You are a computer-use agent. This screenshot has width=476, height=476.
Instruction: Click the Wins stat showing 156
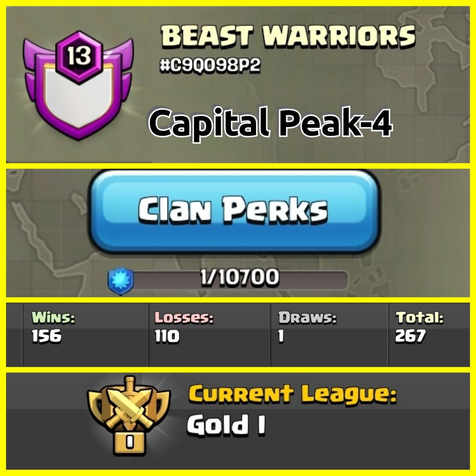coord(53,327)
